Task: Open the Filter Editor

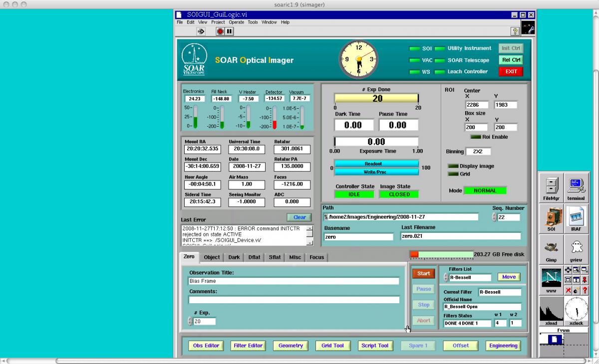Action: pyautogui.click(x=248, y=346)
